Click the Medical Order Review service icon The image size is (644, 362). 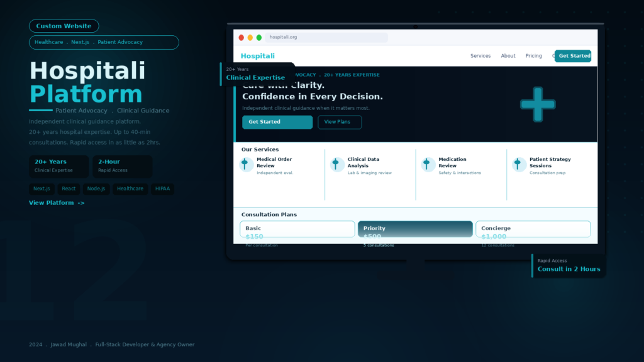(247, 165)
